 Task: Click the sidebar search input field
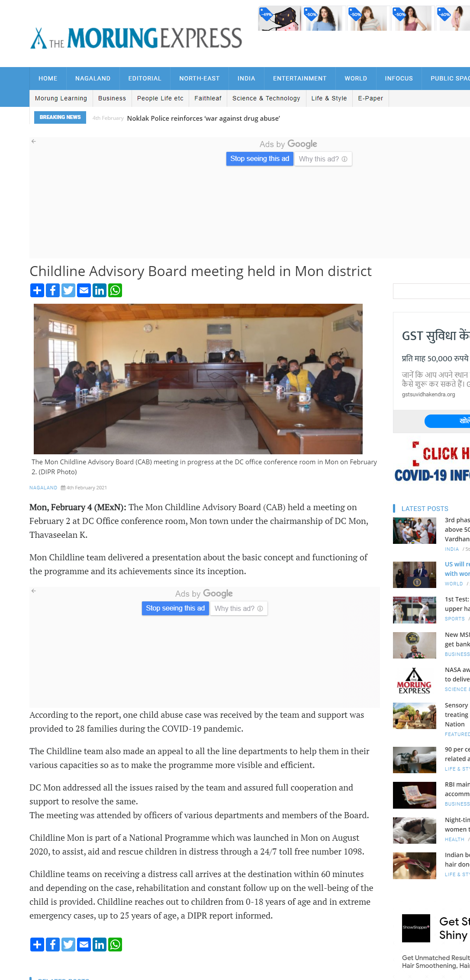click(x=431, y=291)
